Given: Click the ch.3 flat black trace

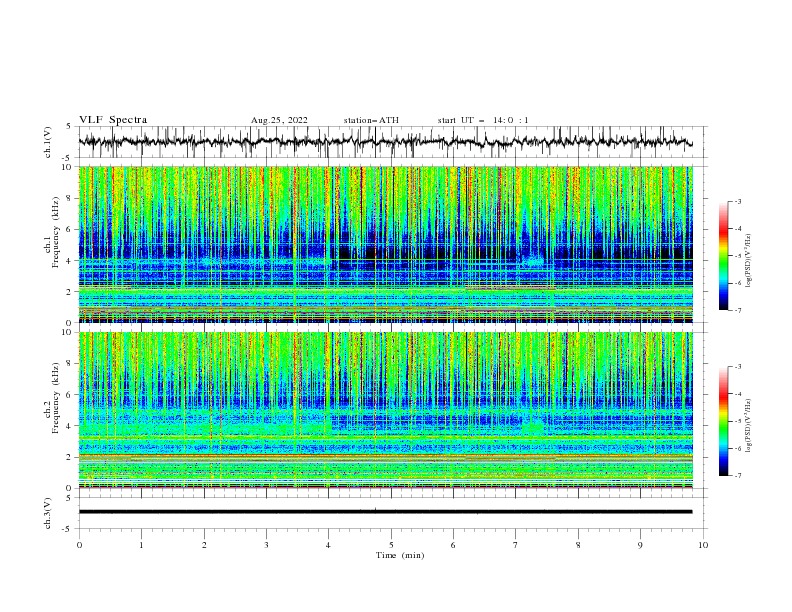Looking at the screenshot, I should [385, 512].
